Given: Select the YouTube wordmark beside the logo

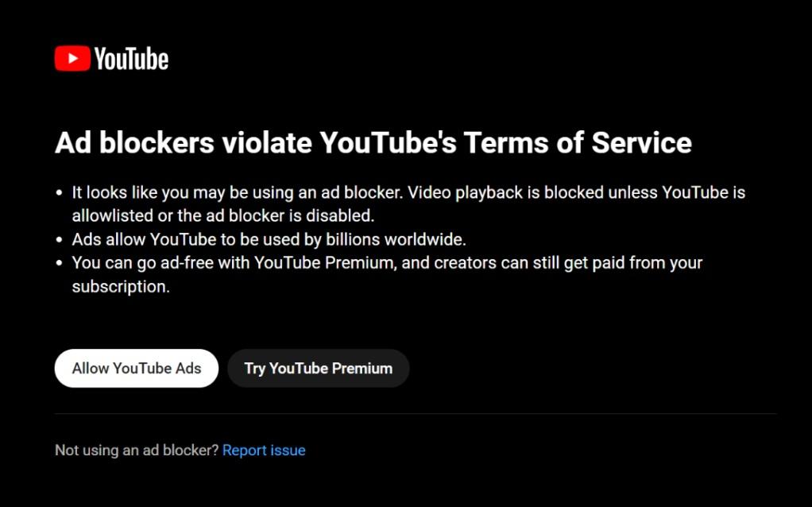Looking at the screenshot, I should coord(131,56).
